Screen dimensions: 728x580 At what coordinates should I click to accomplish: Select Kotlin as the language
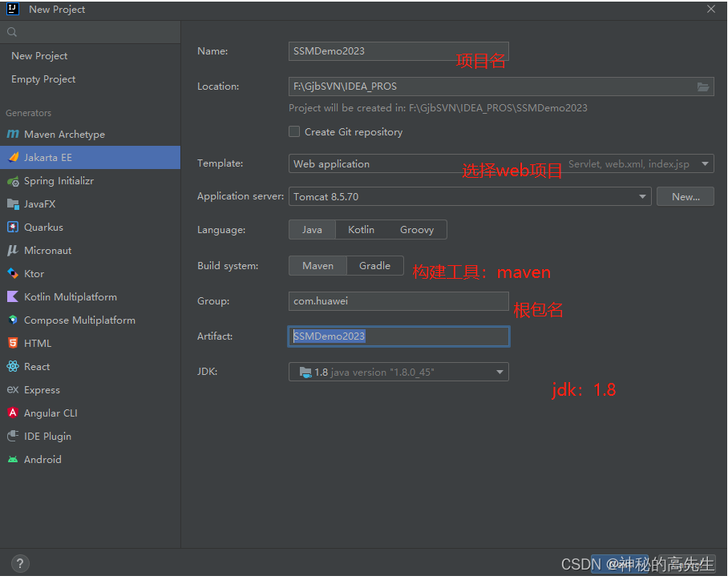pyautogui.click(x=362, y=230)
